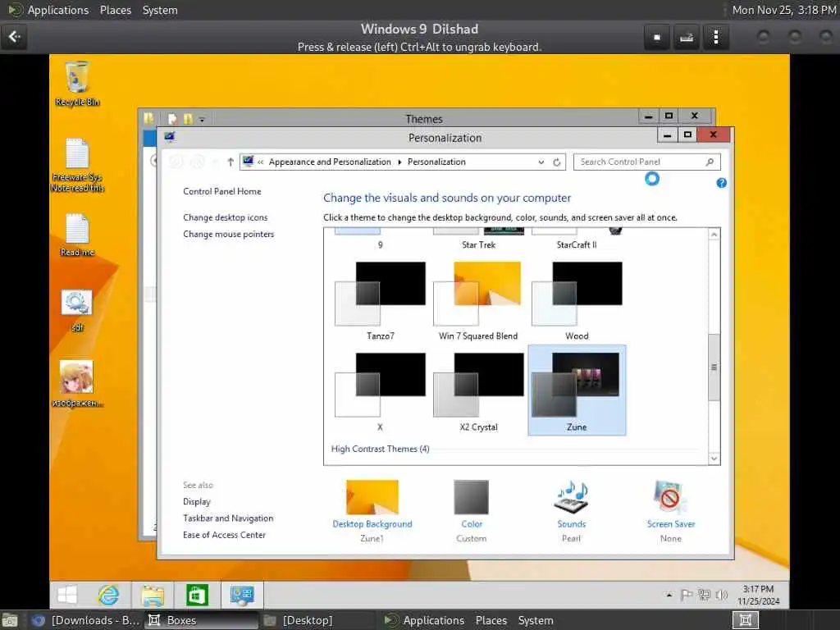Select the X theme
This screenshot has height=630, width=840.
[x=381, y=391]
